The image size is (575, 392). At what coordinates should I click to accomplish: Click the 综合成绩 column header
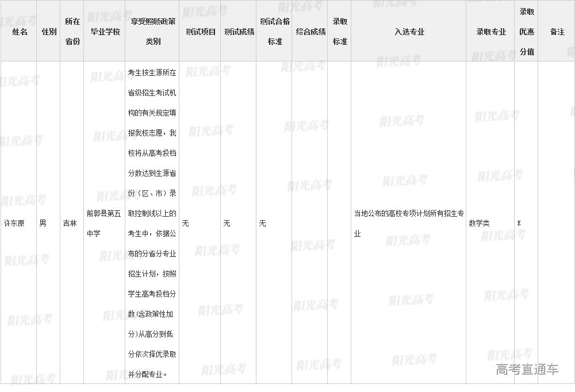coord(310,32)
